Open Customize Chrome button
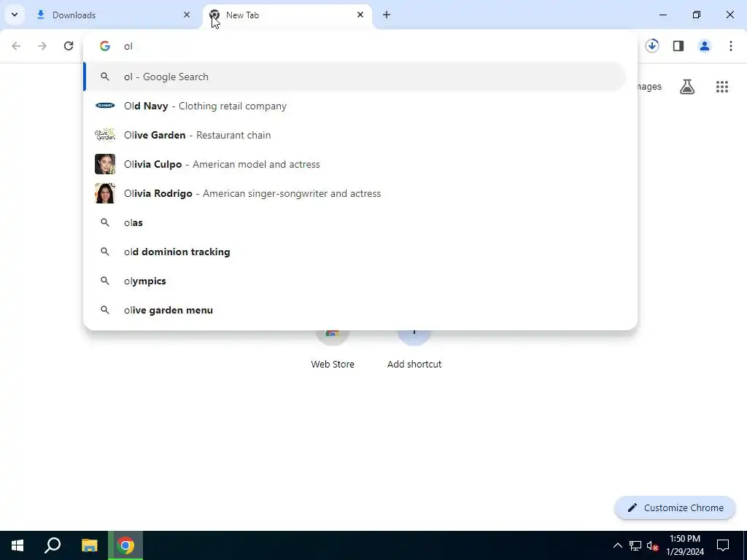This screenshot has height=560, width=747. (675, 507)
